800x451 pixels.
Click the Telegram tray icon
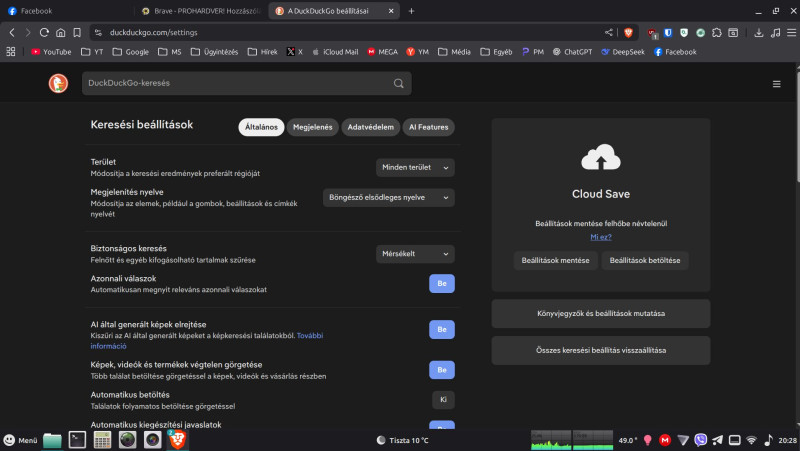(x=717, y=440)
